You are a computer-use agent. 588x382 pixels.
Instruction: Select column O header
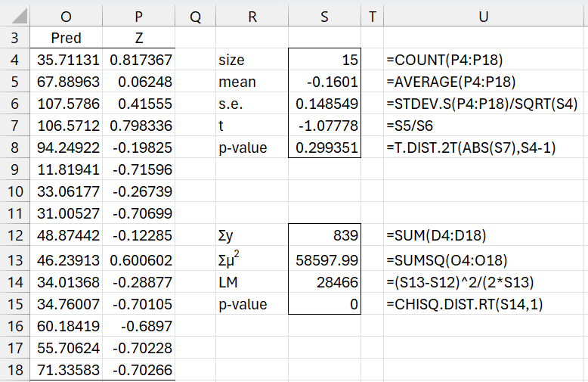point(66,15)
